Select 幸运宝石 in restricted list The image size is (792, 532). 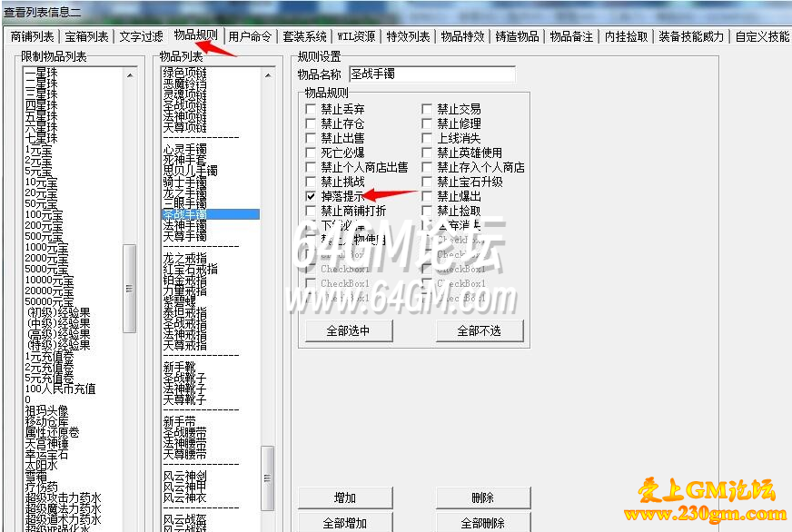tap(46, 454)
